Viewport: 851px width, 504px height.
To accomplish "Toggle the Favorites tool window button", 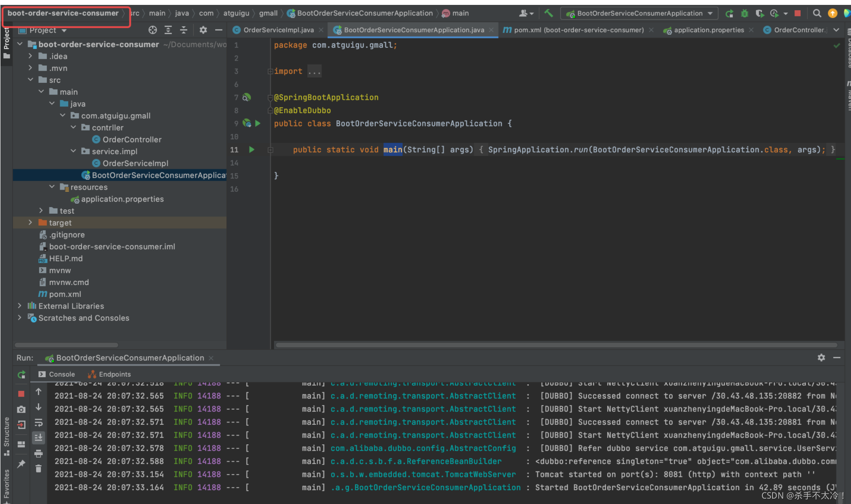I will click(x=6, y=486).
